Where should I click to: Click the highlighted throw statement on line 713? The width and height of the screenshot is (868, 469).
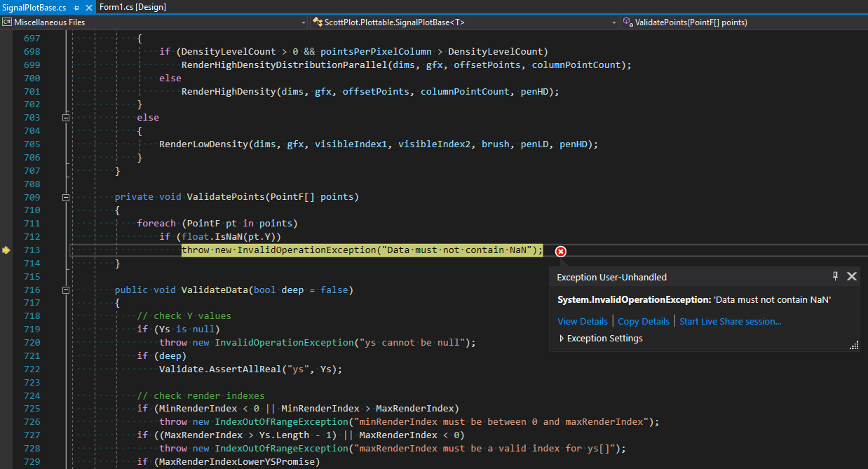pos(362,250)
